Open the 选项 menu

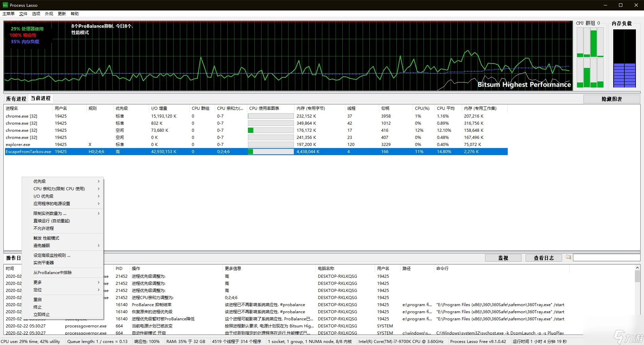tap(36, 14)
